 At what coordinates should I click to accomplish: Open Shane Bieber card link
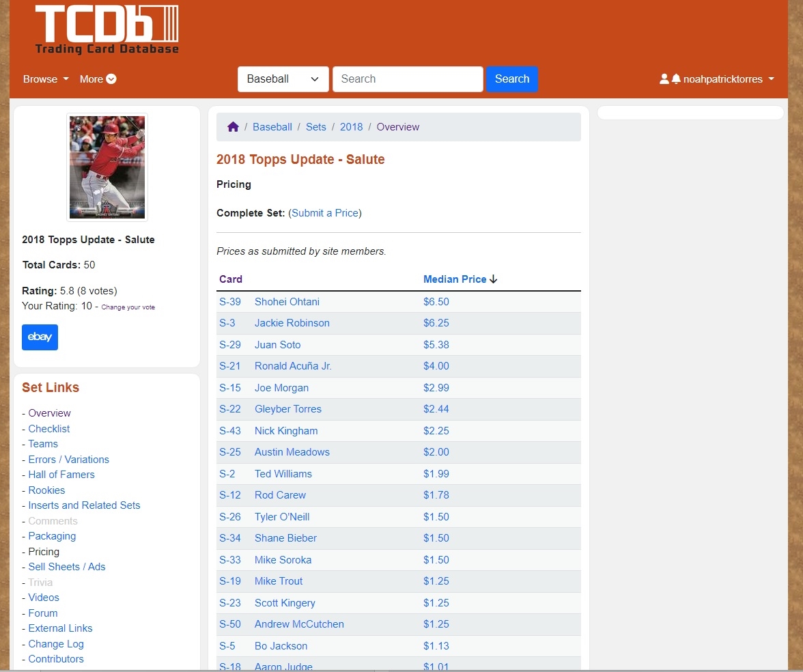click(x=285, y=538)
